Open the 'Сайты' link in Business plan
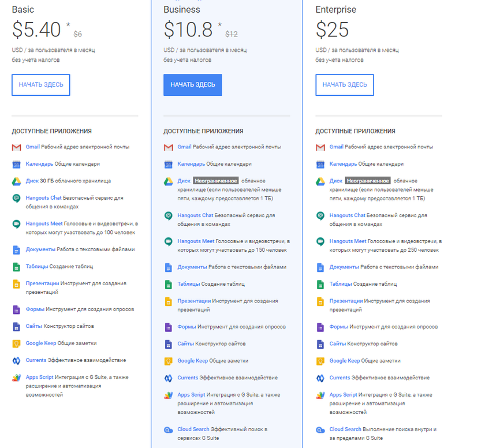 [185, 344]
